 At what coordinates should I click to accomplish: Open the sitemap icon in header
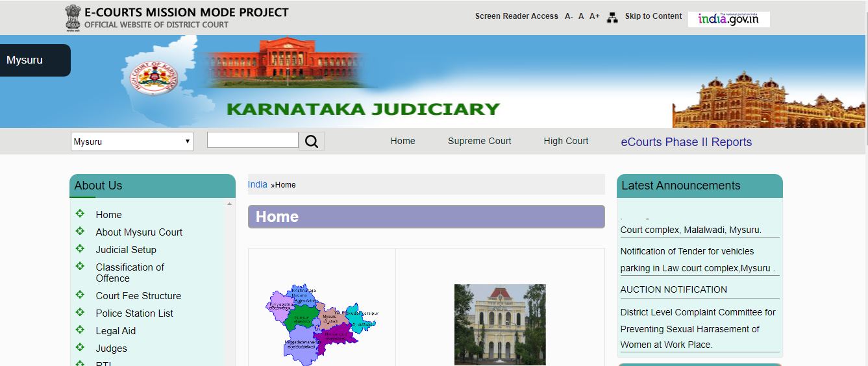[x=612, y=18]
